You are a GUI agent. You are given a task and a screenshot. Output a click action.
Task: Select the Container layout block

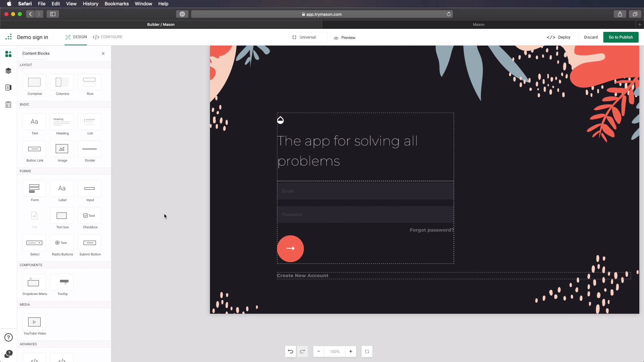(x=34, y=82)
